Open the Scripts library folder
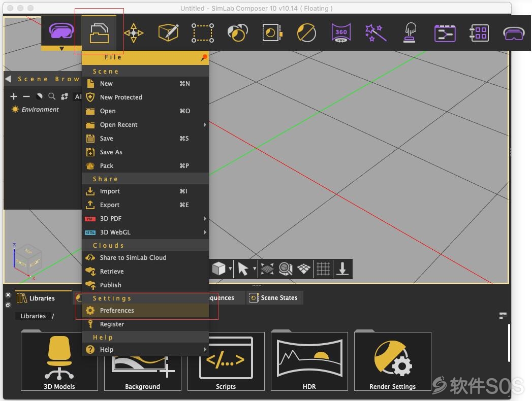The width and height of the screenshot is (532, 401). tap(226, 361)
